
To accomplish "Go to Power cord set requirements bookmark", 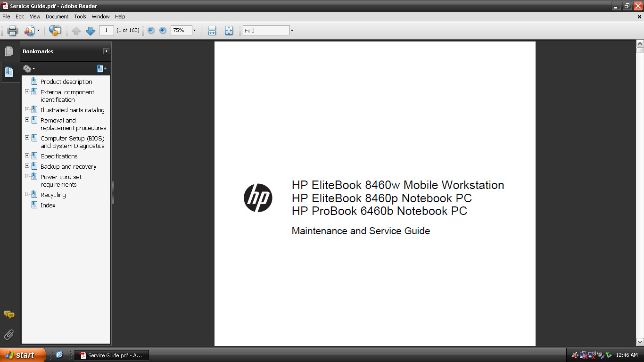I will click(x=61, y=181).
